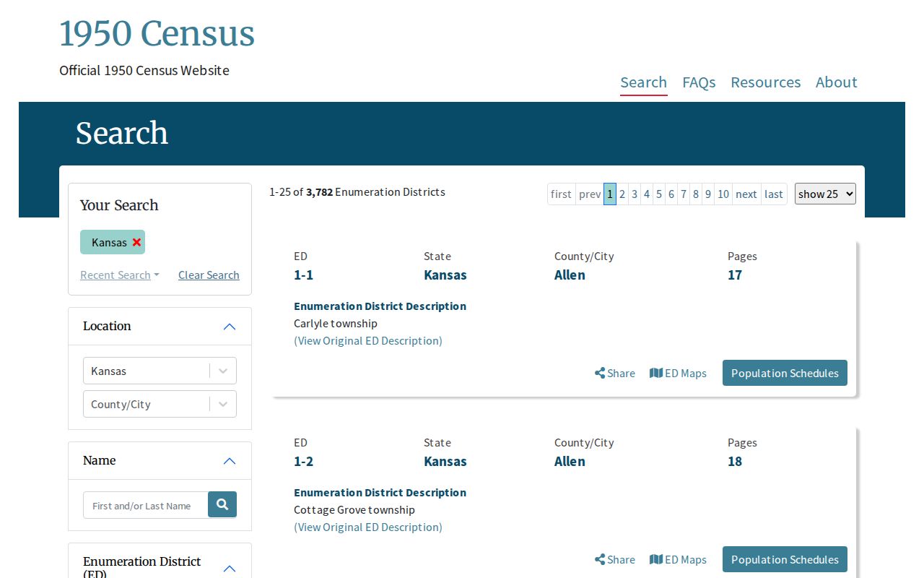Open the Recent Search dropdown
Image resolution: width=924 pixels, height=578 pixels.
click(120, 275)
